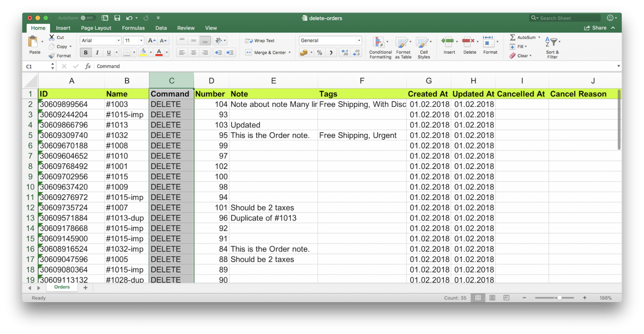Image resolution: width=644 pixels, height=334 pixels.
Task: Toggle Merge & Center
Action: (x=266, y=52)
